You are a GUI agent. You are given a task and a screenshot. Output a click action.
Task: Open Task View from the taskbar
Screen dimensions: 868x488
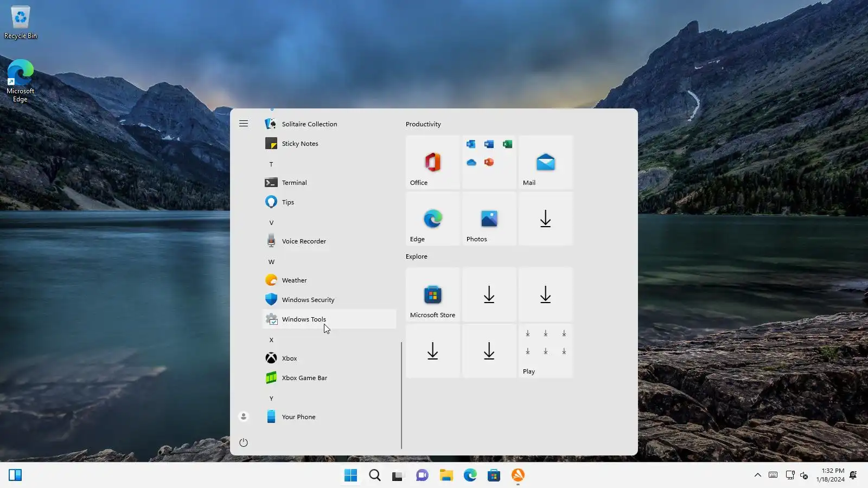point(399,475)
